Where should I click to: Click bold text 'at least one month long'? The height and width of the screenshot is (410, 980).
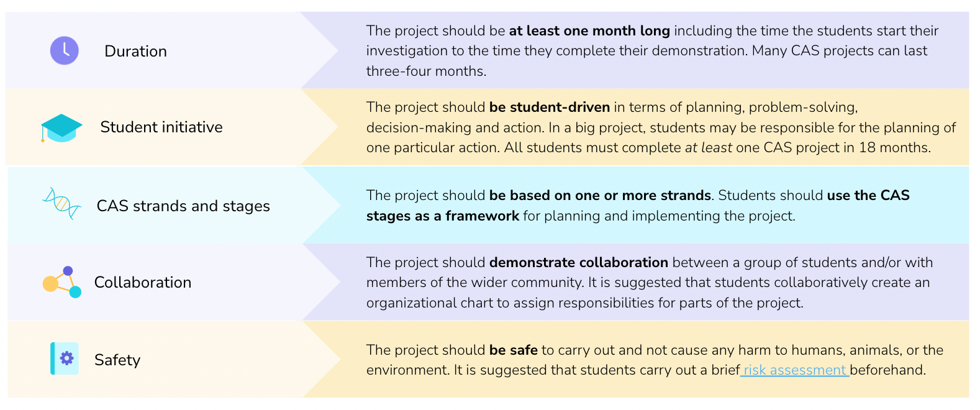(x=589, y=30)
